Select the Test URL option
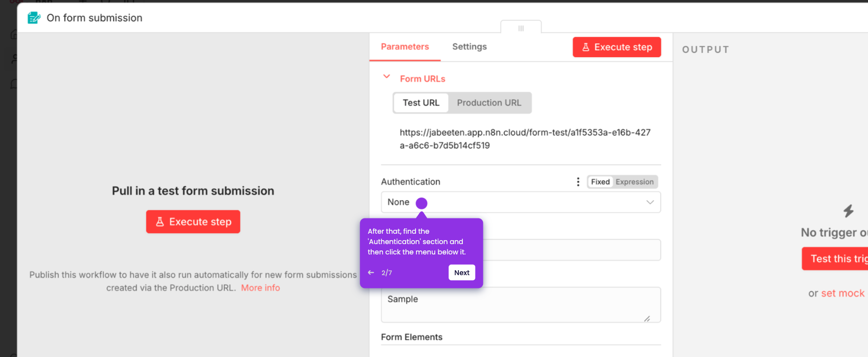This screenshot has width=868, height=357. [421, 103]
